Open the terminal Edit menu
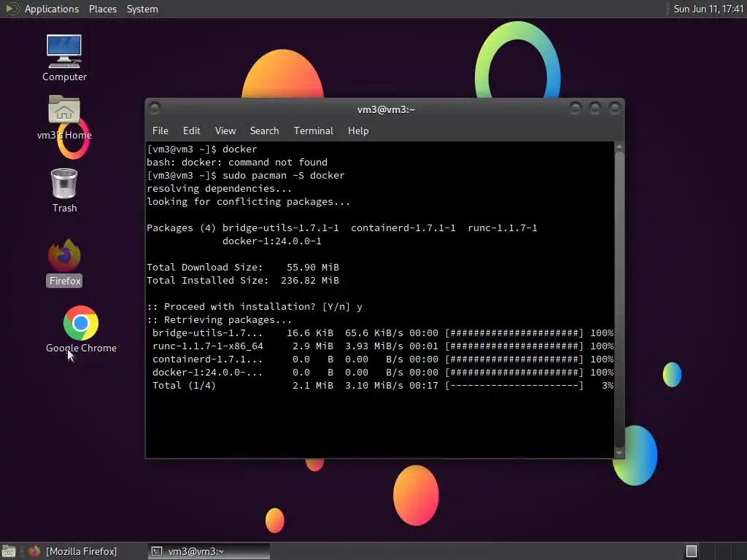 (x=192, y=131)
